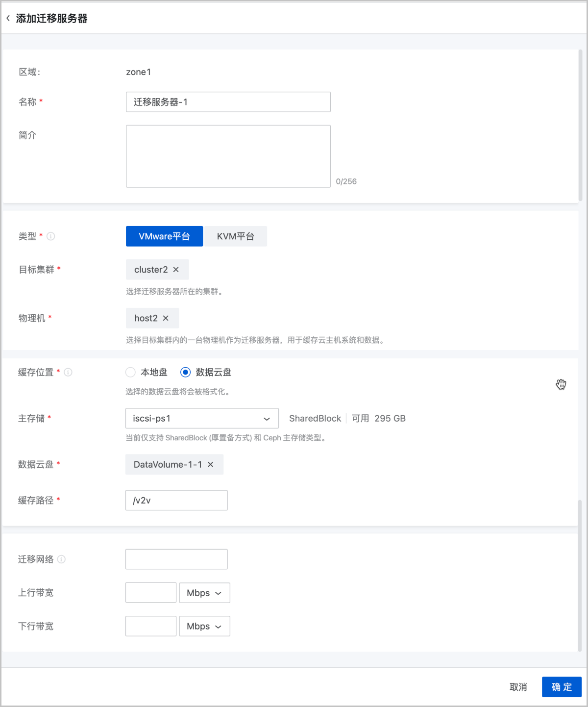Click the info icon next to 类型
Screen dimensions: 588x707
click(x=51, y=236)
